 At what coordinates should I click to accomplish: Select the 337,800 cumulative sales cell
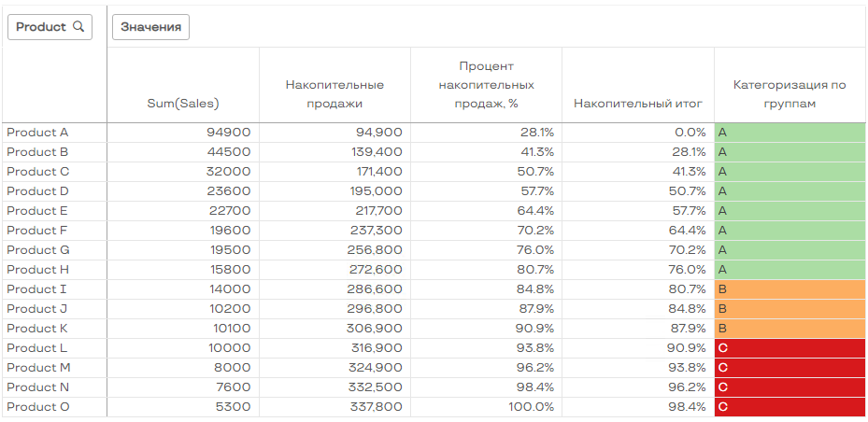[x=374, y=407]
